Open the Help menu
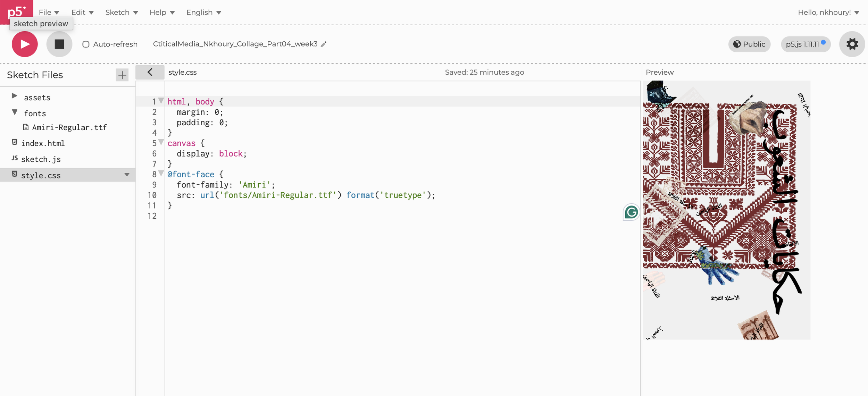The image size is (868, 396). 162,12
